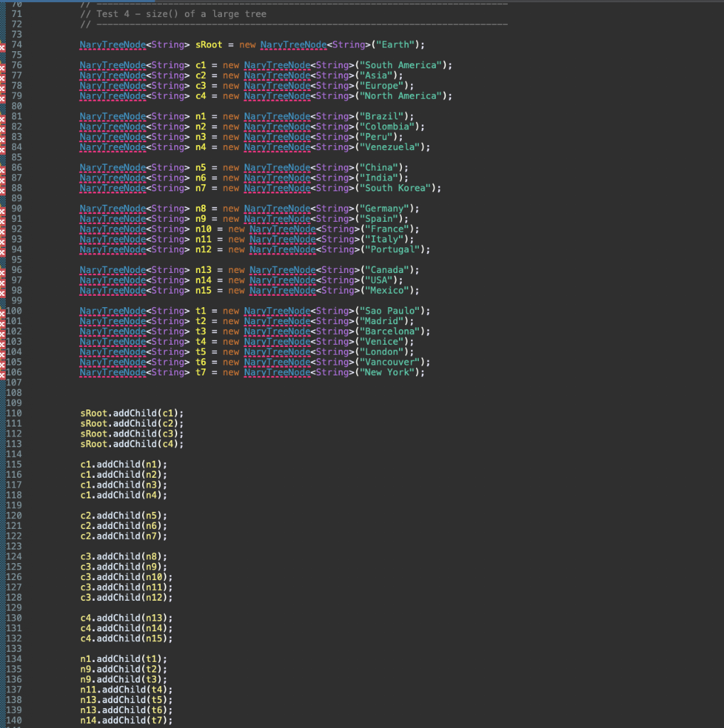Click the error marker on line 100
Viewport: 724px width, 728px height.
click(x=2, y=313)
